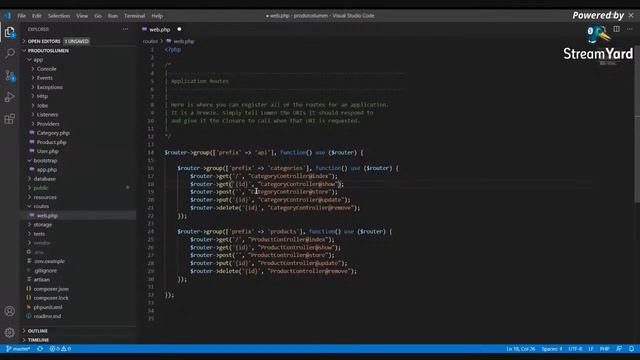Image resolution: width=640 pixels, height=360 pixels.
Task: Change end of line sequence LF
Action: tap(591, 349)
